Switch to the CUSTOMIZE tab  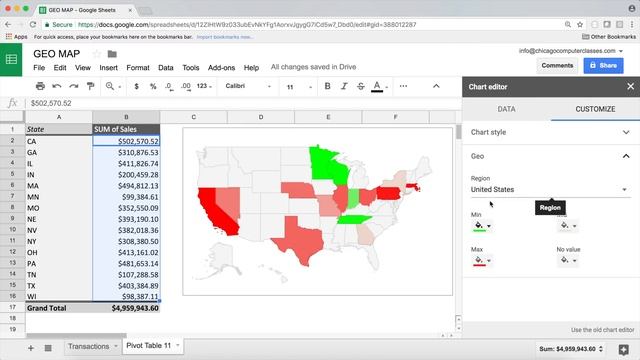click(595, 109)
